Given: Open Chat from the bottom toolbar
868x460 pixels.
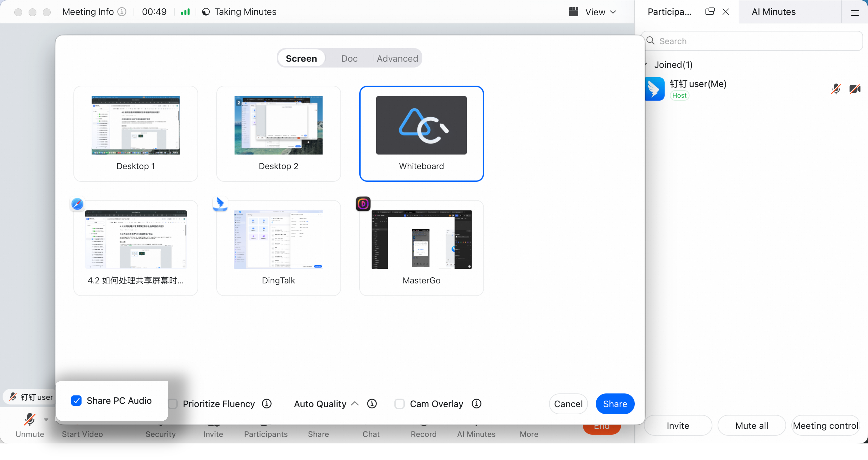Looking at the screenshot, I should 371,434.
